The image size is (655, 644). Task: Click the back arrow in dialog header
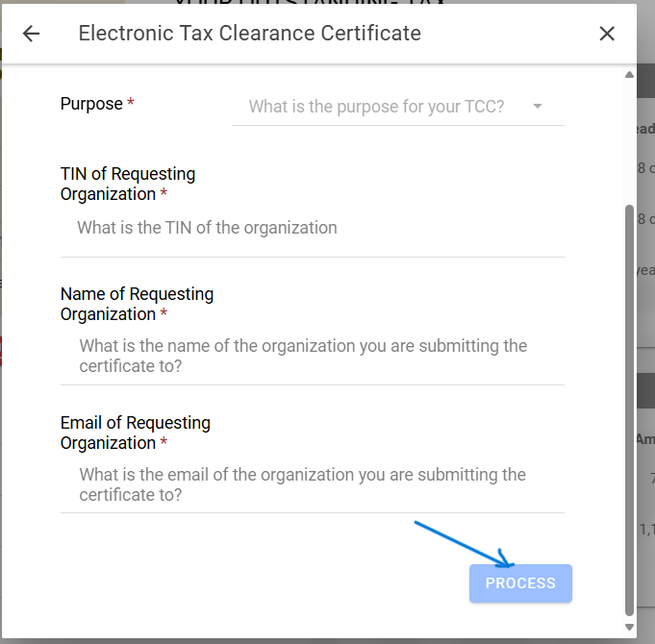coord(32,34)
